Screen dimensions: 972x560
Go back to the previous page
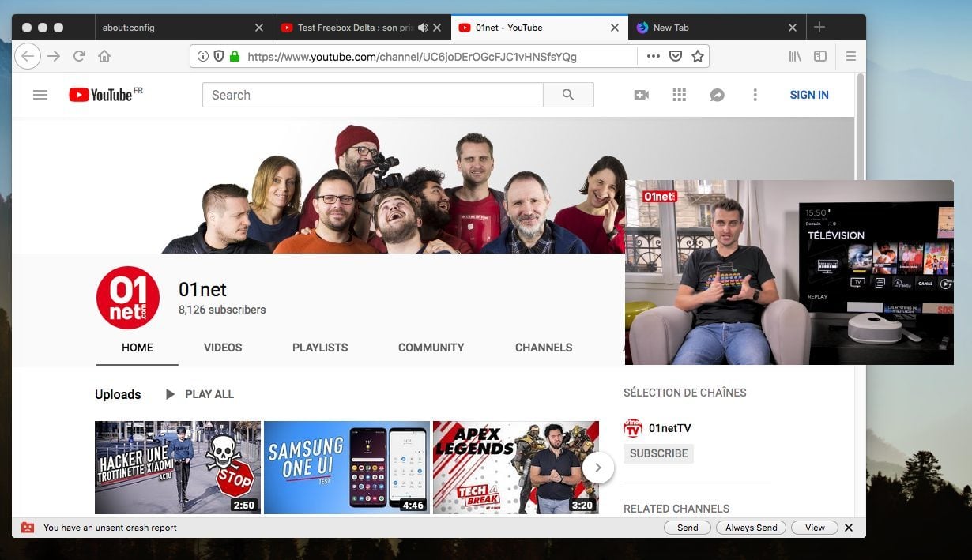(x=28, y=56)
